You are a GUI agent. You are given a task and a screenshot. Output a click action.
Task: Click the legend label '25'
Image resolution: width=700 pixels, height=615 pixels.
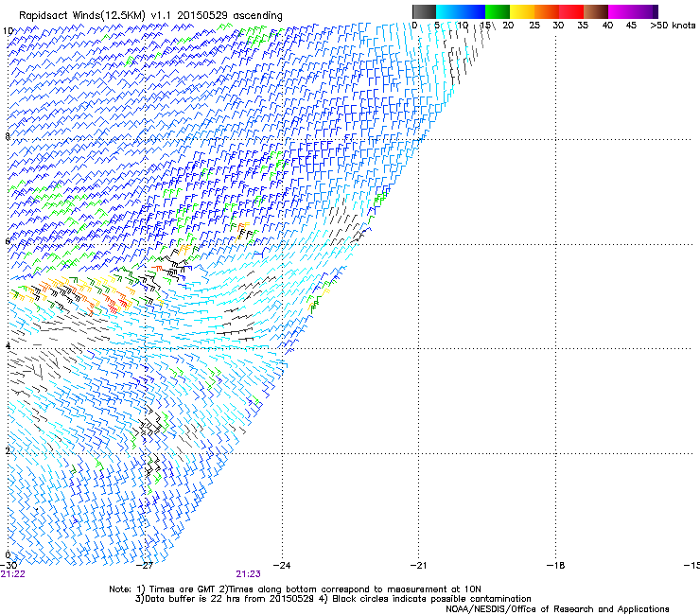click(534, 26)
